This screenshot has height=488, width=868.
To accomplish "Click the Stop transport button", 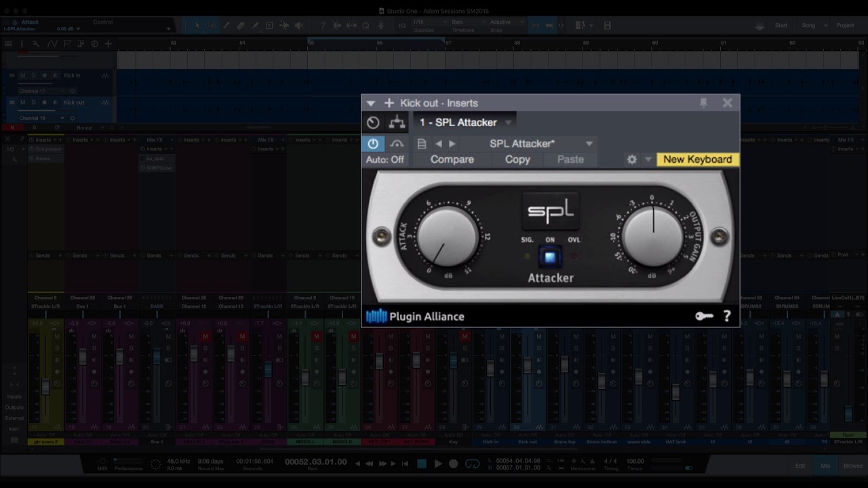I will coord(422,464).
